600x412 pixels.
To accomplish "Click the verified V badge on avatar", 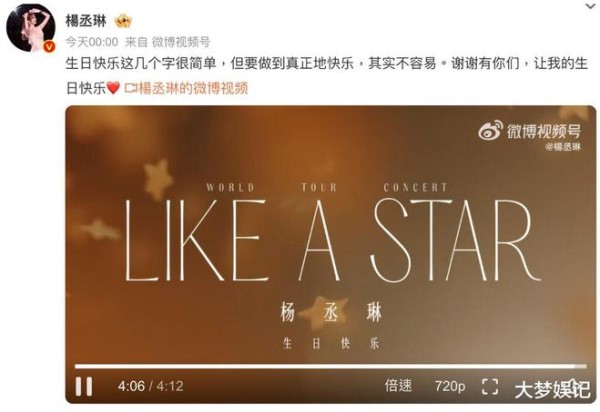I will click(49, 47).
